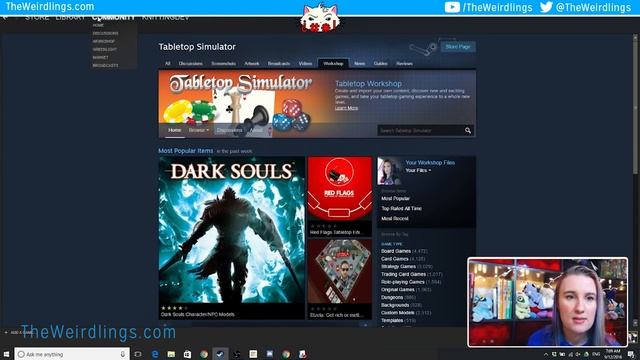Open the Dark Souls workshop item thumbnail

pyautogui.click(x=231, y=230)
